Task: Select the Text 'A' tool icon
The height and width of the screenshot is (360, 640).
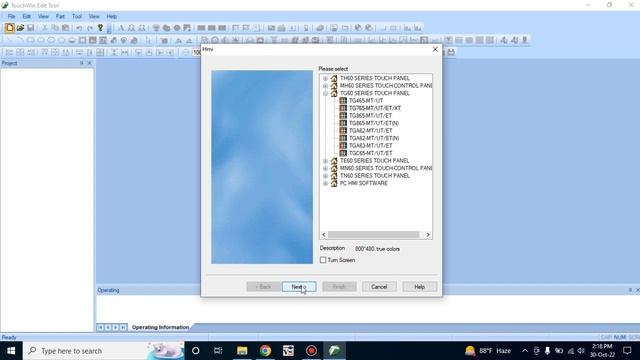Action: pyautogui.click(x=121, y=28)
